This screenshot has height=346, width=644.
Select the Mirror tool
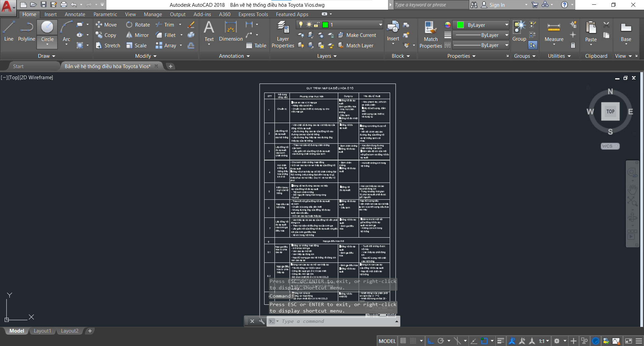click(x=138, y=35)
